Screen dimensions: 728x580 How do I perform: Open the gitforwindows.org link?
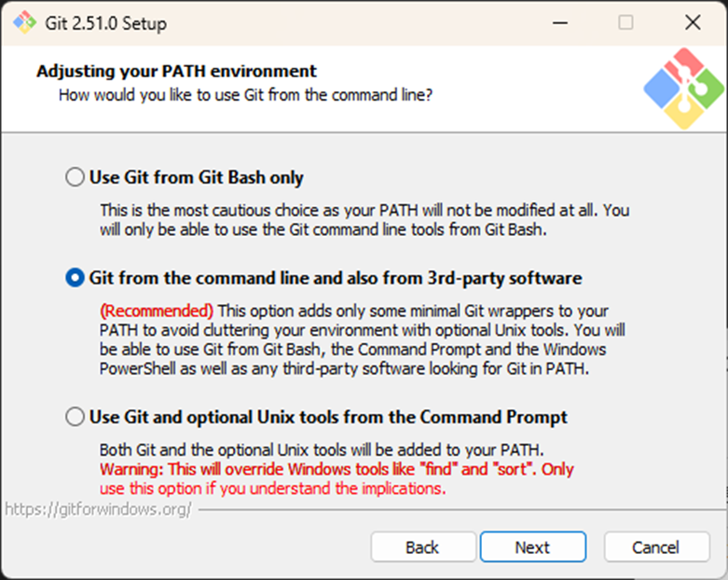(x=98, y=509)
